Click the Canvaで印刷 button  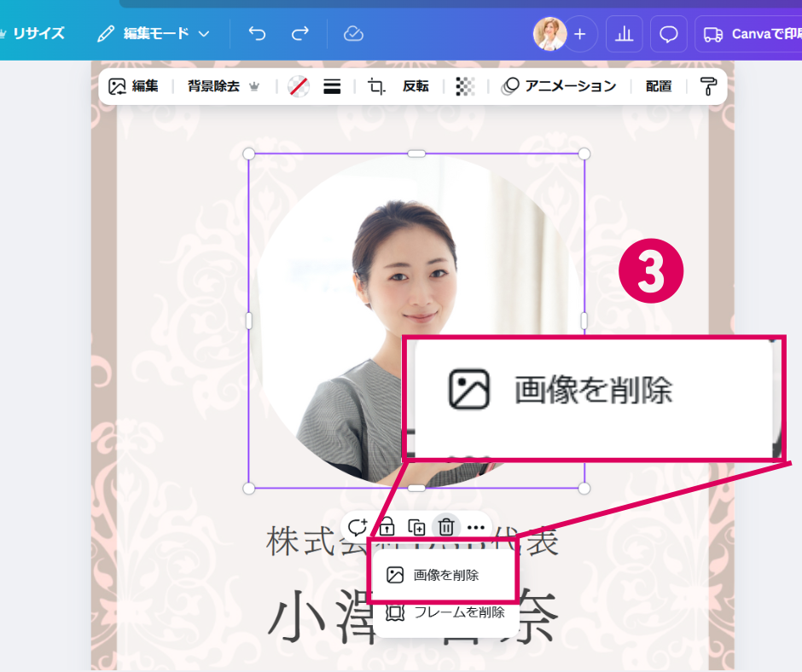[x=749, y=34]
